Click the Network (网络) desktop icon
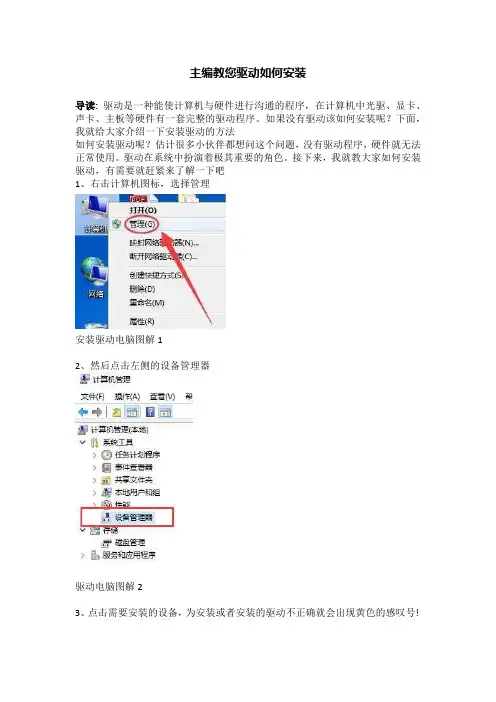Viewport: 496px width, 702px height. click(94, 277)
